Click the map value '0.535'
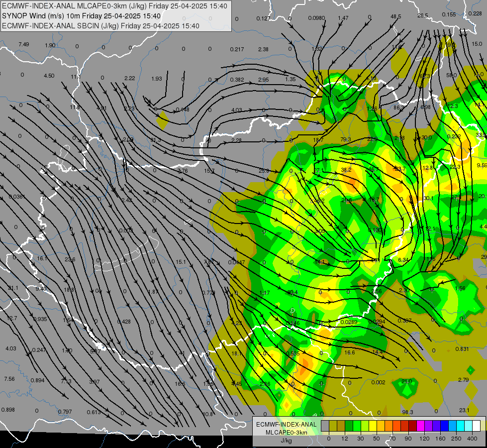The height and width of the screenshot is (448, 487). coord(293,353)
